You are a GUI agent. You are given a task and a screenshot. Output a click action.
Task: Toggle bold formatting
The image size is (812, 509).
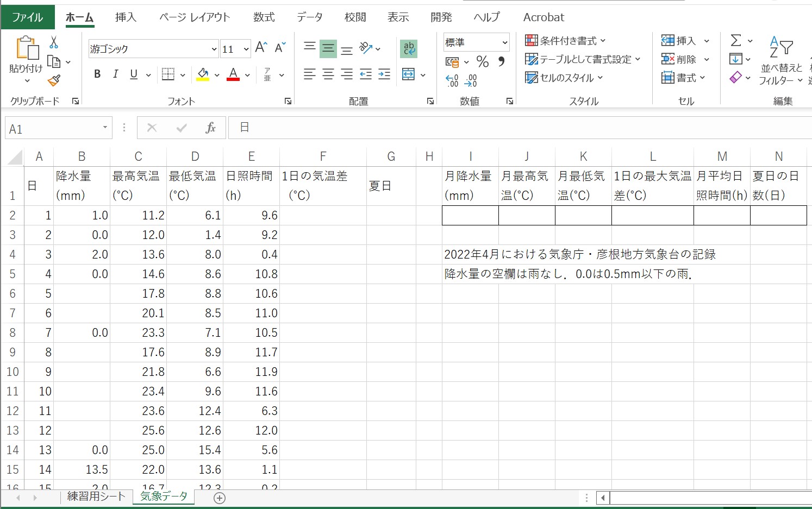click(x=97, y=74)
